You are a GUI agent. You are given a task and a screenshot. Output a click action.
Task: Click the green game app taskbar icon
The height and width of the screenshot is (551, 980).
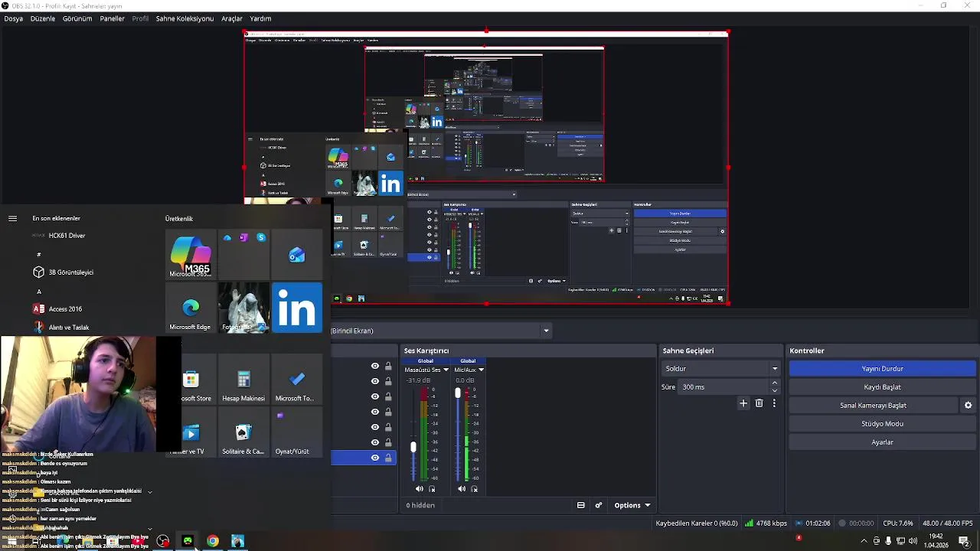[188, 541]
